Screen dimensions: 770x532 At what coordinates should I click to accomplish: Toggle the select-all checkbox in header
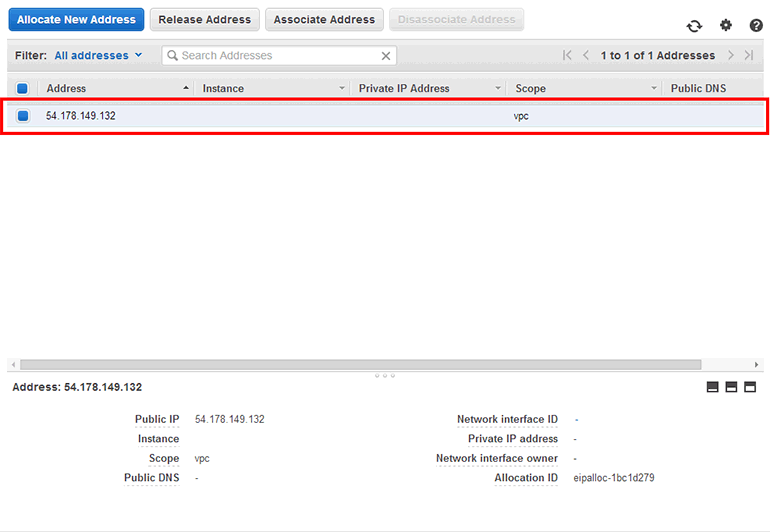(23, 89)
